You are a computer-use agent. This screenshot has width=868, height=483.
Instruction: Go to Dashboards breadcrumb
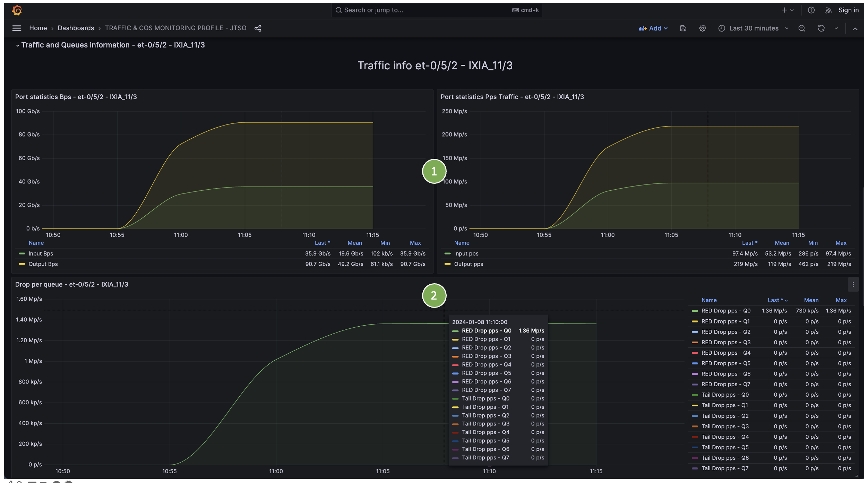click(x=76, y=28)
